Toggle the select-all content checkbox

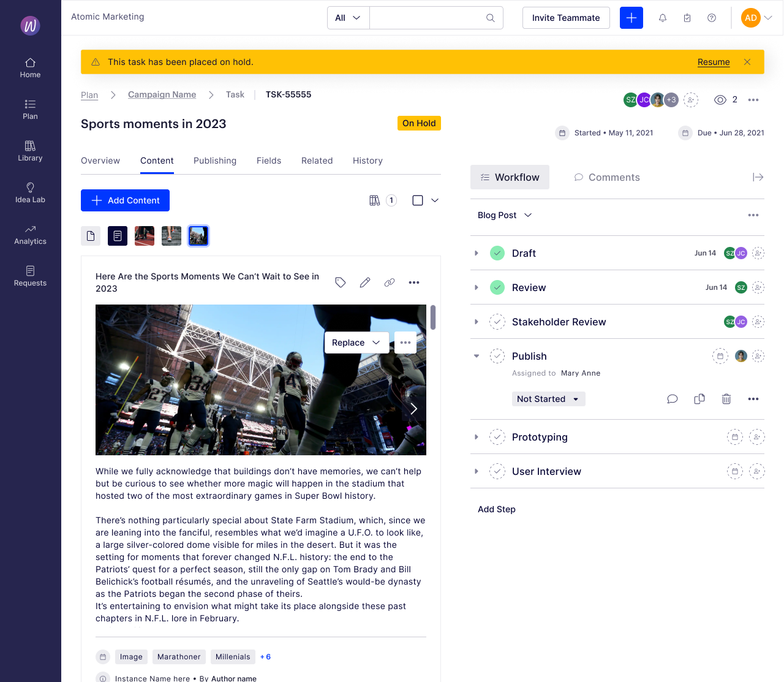click(418, 200)
